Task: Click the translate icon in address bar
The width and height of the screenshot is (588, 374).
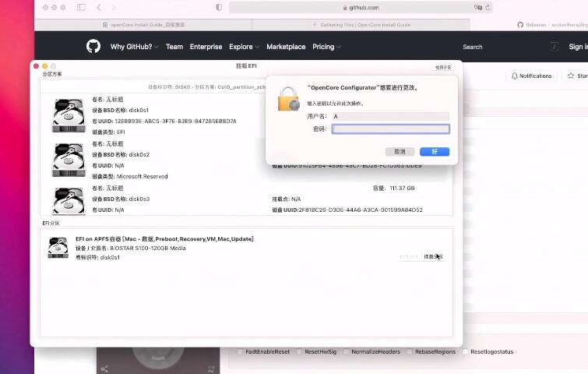Action: (x=477, y=7)
